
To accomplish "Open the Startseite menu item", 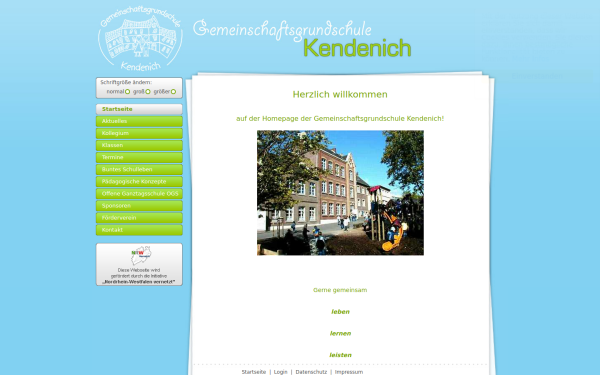I will 139,109.
